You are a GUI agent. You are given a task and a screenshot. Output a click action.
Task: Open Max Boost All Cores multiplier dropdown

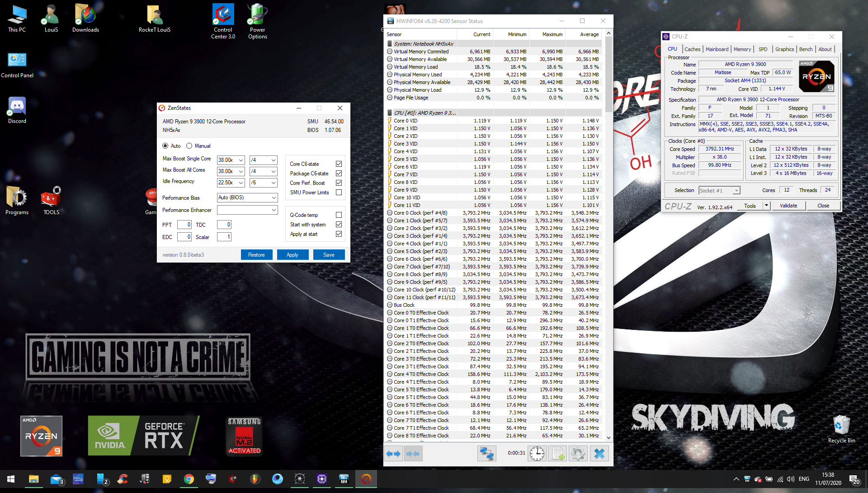click(231, 171)
